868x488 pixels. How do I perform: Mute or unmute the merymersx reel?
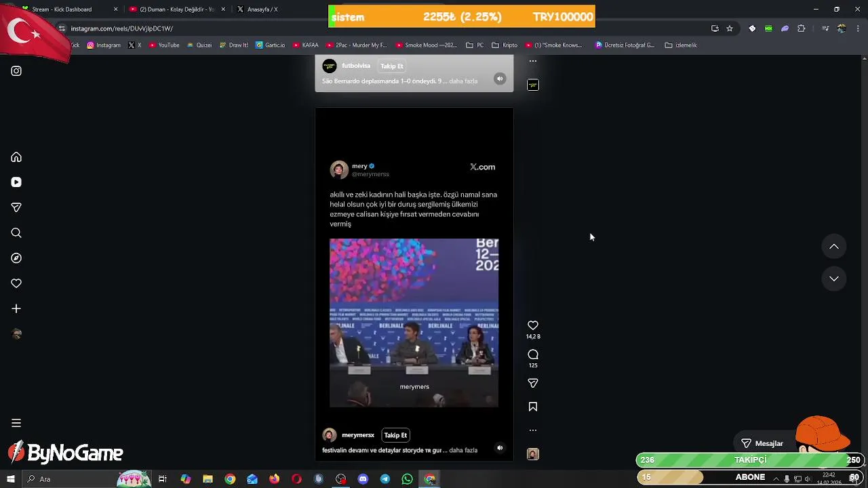coord(500,448)
